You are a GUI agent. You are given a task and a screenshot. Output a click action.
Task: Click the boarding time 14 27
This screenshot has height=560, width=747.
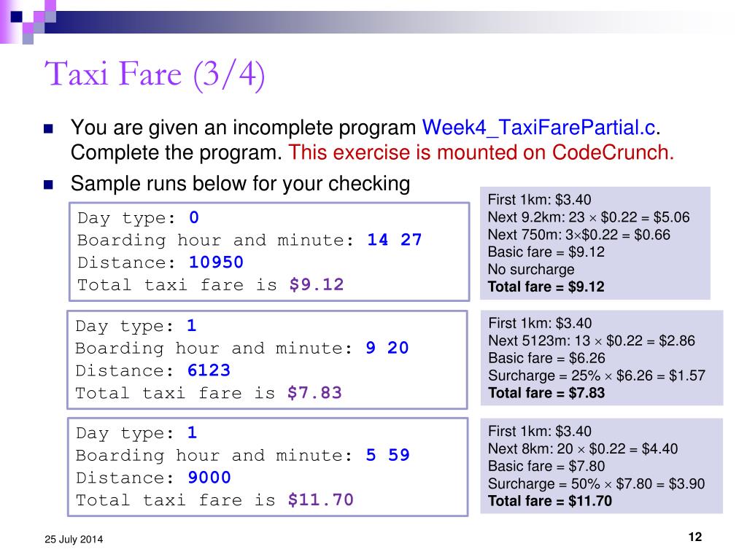tap(395, 239)
